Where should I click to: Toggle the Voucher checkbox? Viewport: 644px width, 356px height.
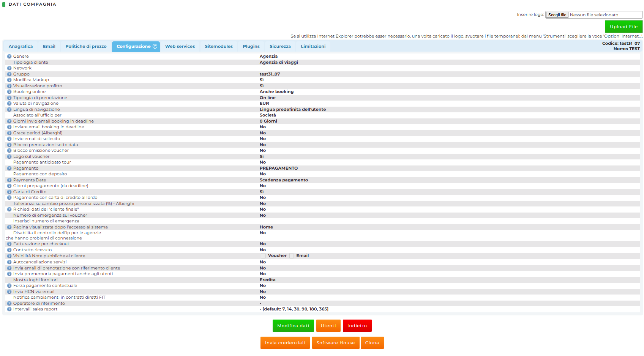pos(264,256)
